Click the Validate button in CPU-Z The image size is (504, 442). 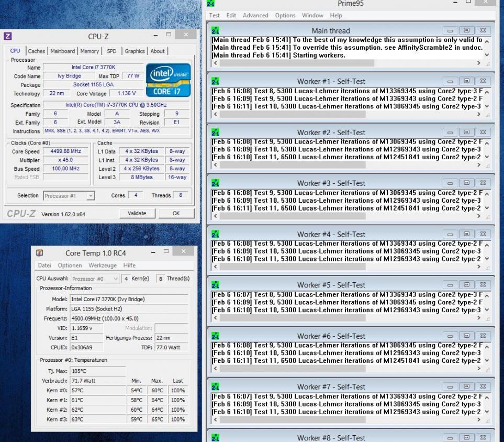click(137, 213)
